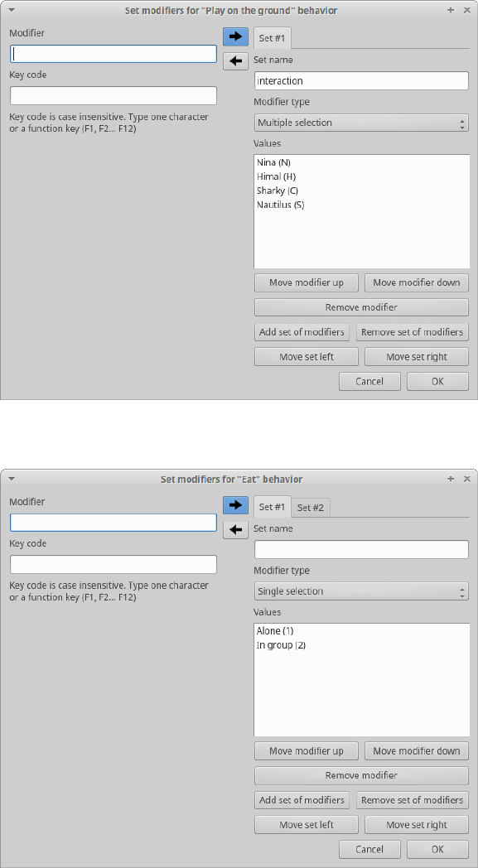The width and height of the screenshot is (478, 868).
Task: Focus Modifier field in Eat behavior dialog
Action: tap(113, 523)
